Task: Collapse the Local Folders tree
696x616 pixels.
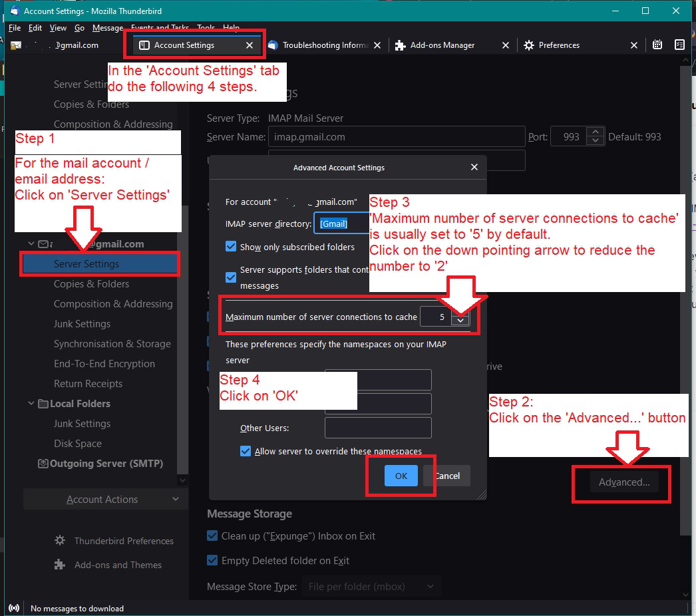Action: point(31,403)
